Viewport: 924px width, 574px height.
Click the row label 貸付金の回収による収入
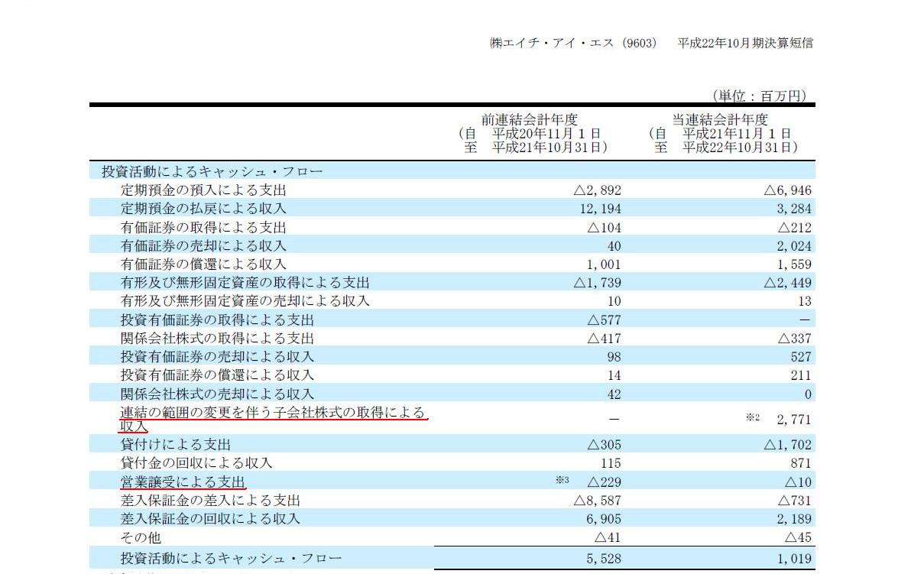coord(196,463)
